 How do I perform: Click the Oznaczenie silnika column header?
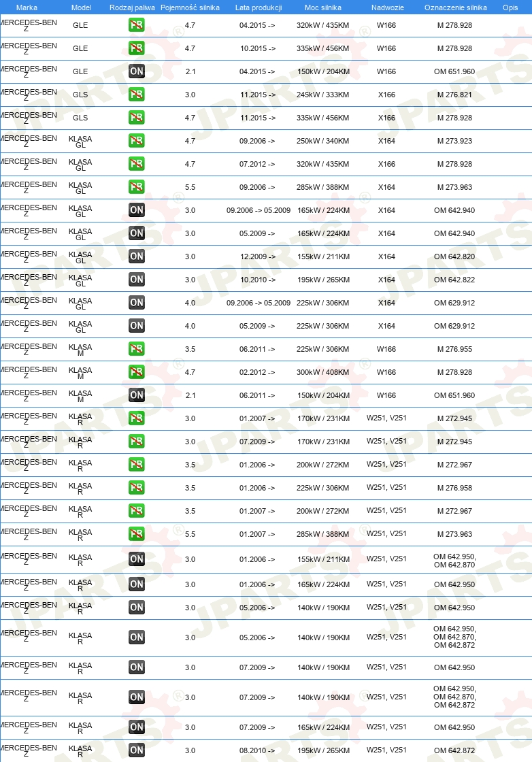[456, 7]
